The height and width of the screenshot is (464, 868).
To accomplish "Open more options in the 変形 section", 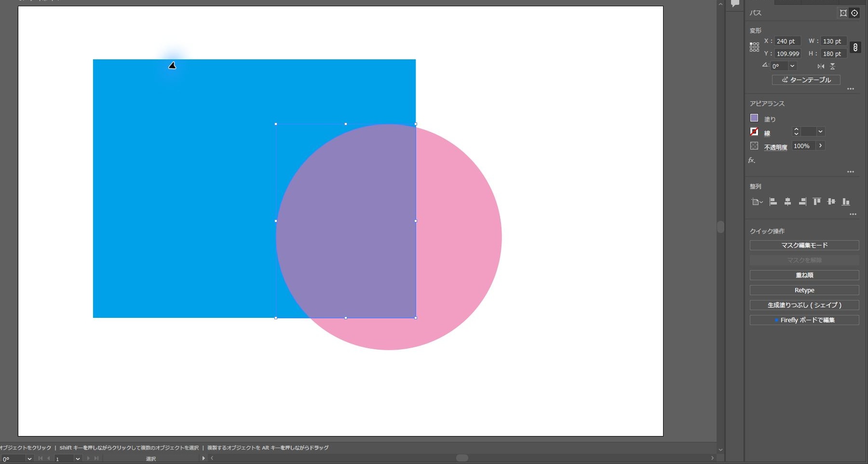I will 851,89.
